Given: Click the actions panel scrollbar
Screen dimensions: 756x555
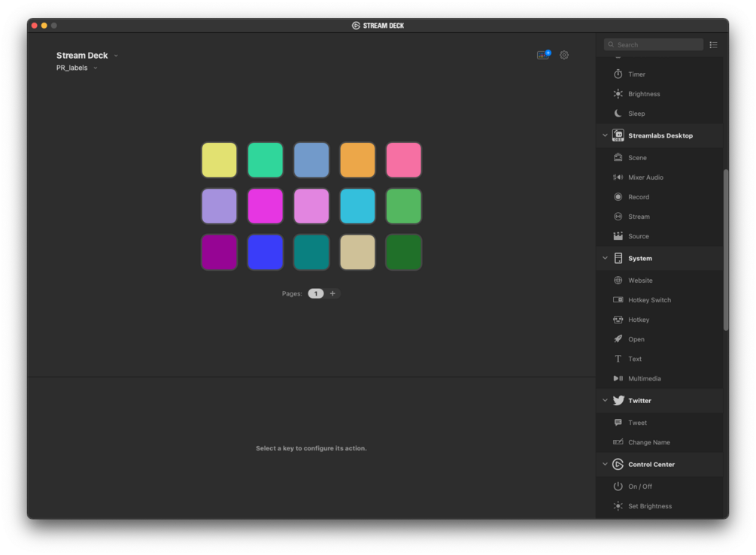Looking at the screenshot, I should (x=726, y=250).
